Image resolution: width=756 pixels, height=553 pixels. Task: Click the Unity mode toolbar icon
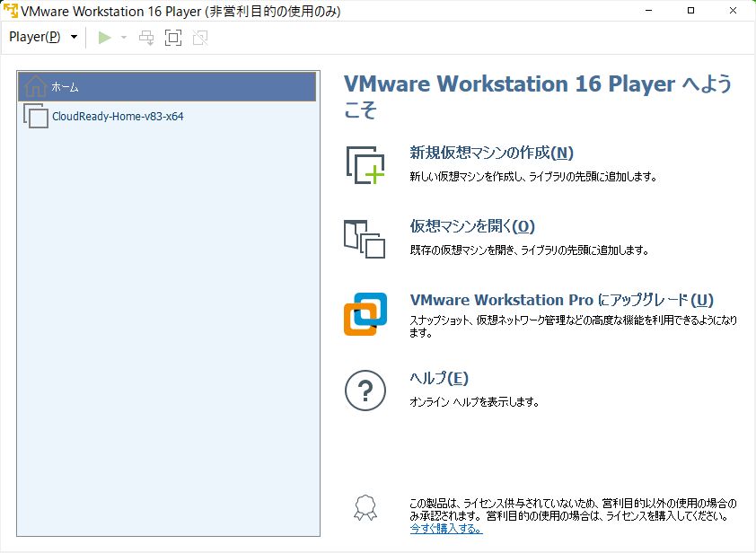click(200, 38)
